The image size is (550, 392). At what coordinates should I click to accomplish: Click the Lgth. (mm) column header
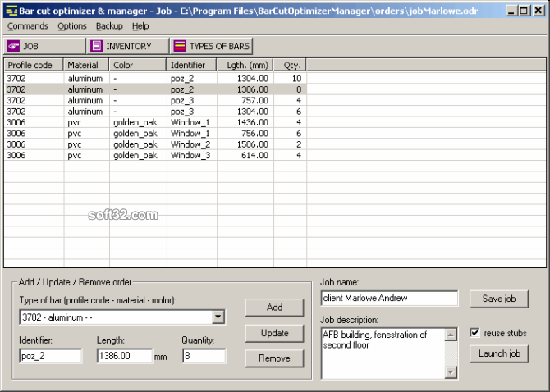click(245, 65)
